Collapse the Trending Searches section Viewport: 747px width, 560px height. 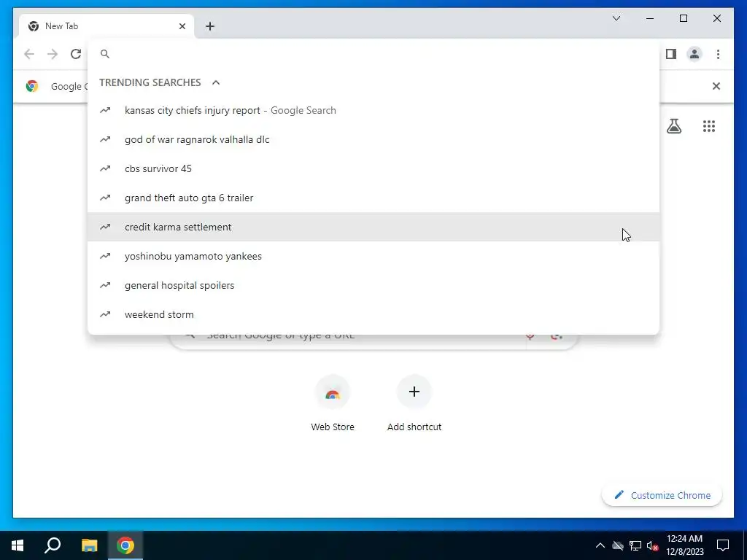click(216, 82)
